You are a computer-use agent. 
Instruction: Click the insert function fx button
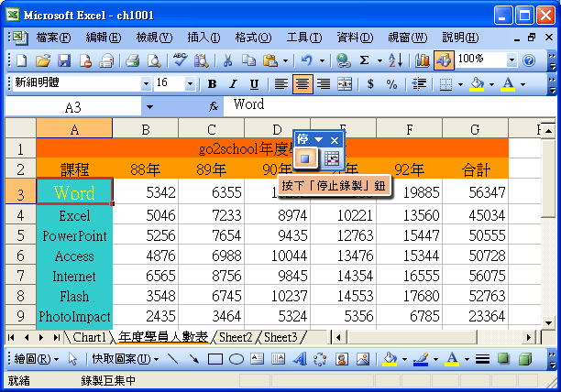click(214, 106)
